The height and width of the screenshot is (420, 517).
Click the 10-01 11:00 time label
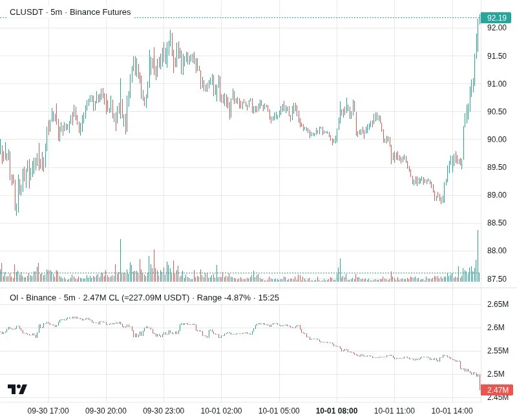394,411
